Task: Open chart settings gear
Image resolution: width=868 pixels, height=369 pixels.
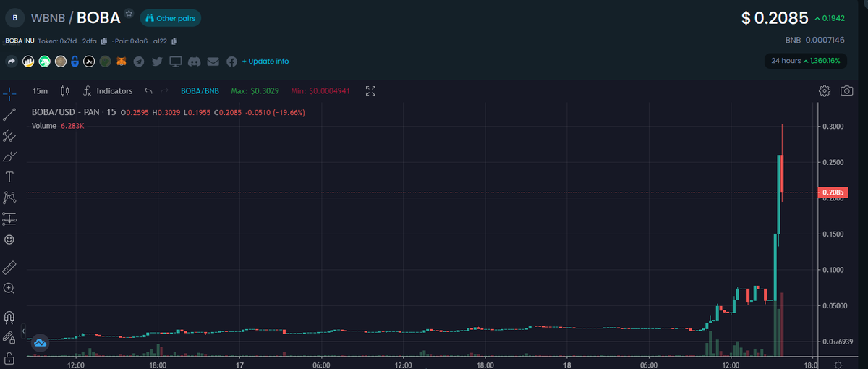Action: click(x=825, y=90)
